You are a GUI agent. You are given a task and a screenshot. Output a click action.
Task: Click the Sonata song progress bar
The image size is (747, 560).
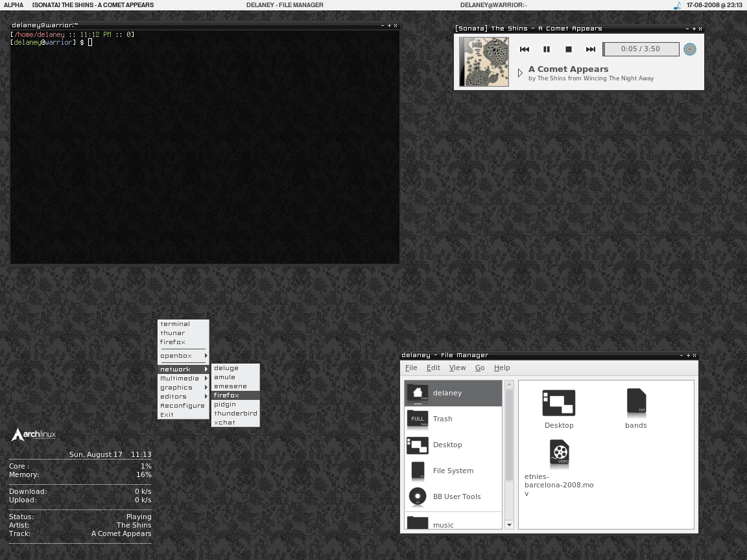pyautogui.click(x=641, y=49)
